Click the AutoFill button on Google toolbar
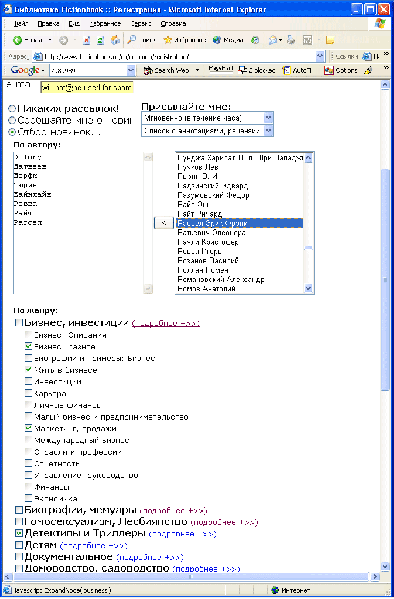The height and width of the screenshot is (599, 394). (x=297, y=70)
